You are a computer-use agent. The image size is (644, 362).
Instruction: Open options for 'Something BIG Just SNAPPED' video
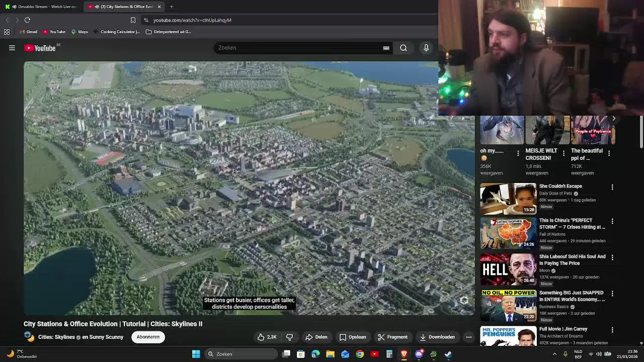[612, 294]
